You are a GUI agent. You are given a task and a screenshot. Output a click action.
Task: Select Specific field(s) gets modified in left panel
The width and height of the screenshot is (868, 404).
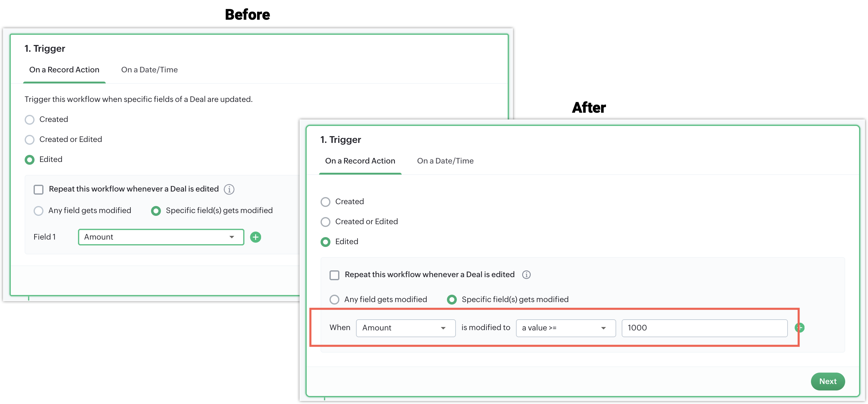tap(156, 211)
